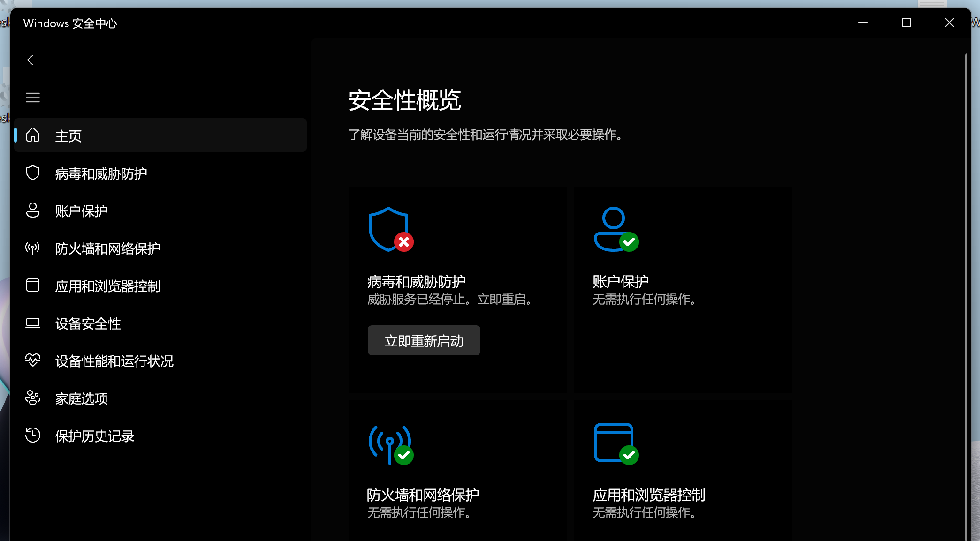Click the vertical scrollbar on the right
Viewport: 980px width, 541px height.
tap(966, 297)
